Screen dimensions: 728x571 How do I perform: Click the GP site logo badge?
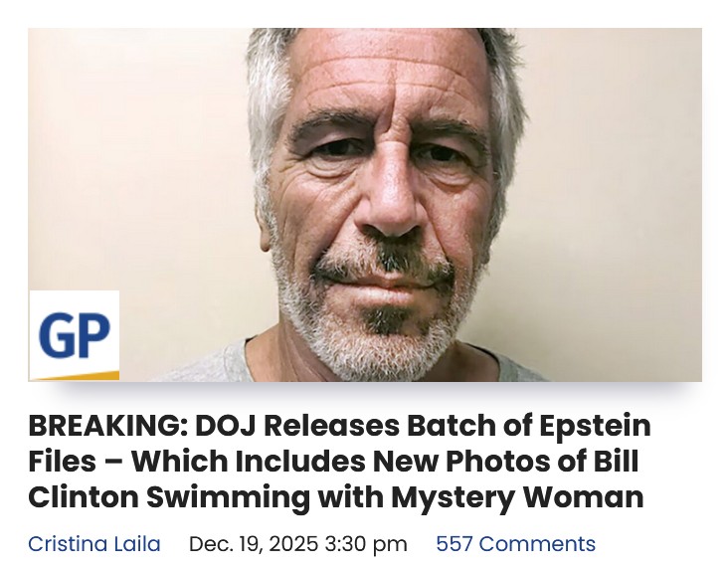pos(75,335)
